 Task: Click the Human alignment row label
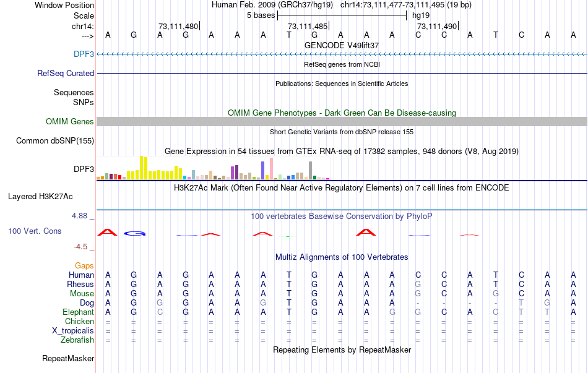[81, 275]
